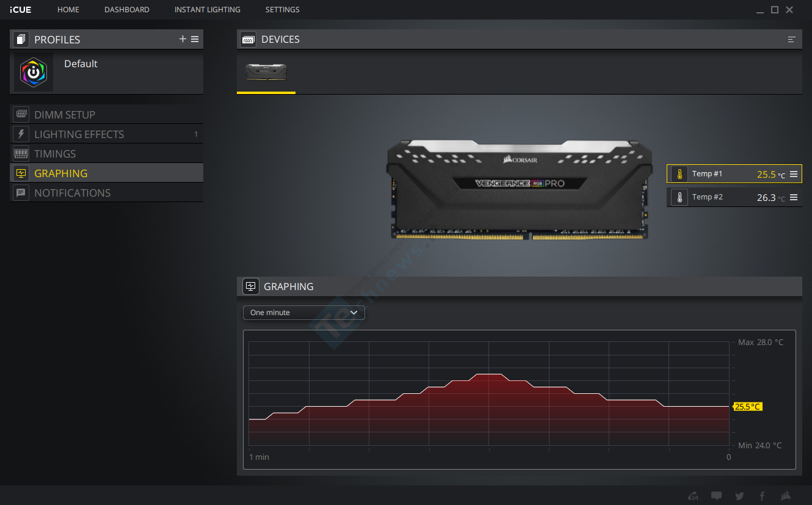This screenshot has width=812, height=505.
Task: Select the Vengeance RGB Pro device thumbnail
Action: pyautogui.click(x=266, y=72)
